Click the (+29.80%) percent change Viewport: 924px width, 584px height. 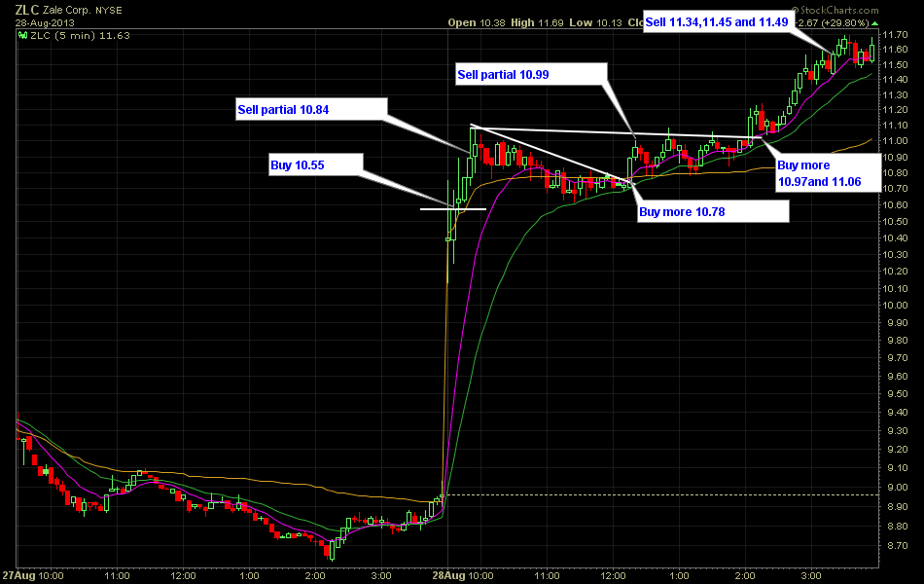click(844, 23)
